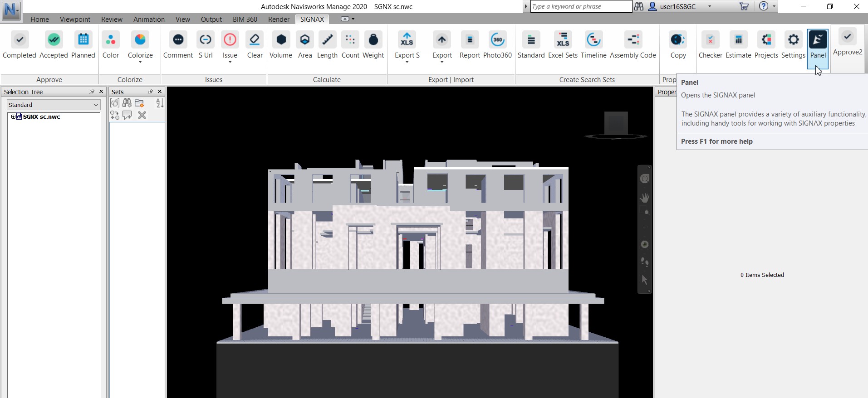
Task: Close the Selection Tree panel
Action: click(x=101, y=92)
